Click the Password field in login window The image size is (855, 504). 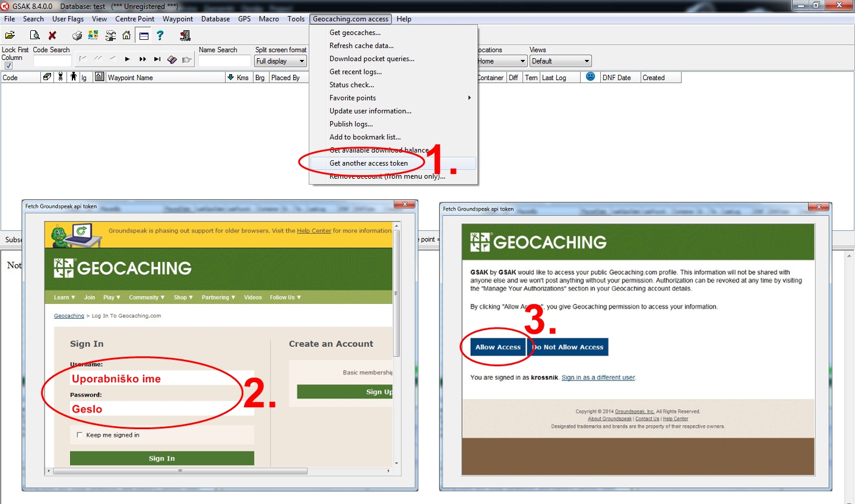162,408
